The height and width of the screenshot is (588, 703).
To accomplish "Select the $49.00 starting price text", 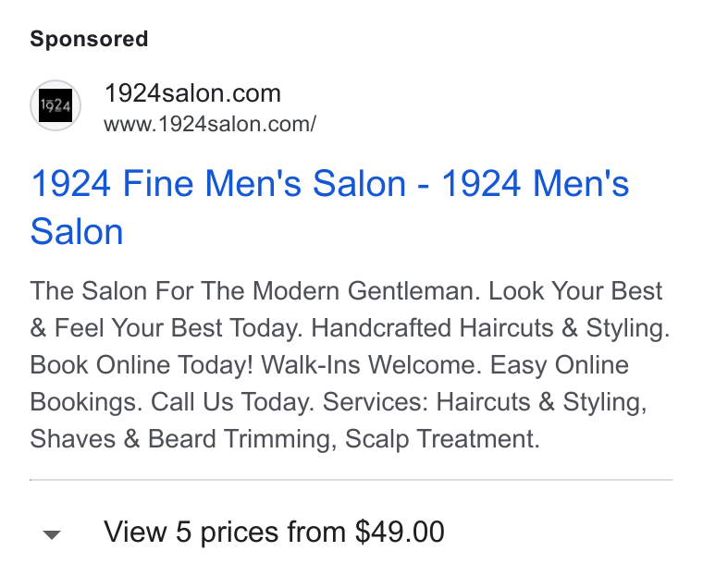I will pyautogui.click(x=400, y=532).
